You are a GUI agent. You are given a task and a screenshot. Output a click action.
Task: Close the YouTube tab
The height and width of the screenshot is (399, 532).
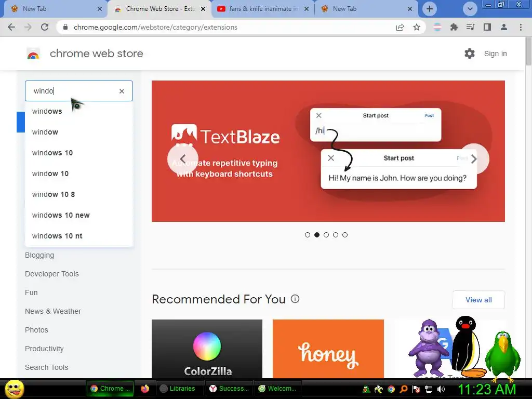click(307, 9)
